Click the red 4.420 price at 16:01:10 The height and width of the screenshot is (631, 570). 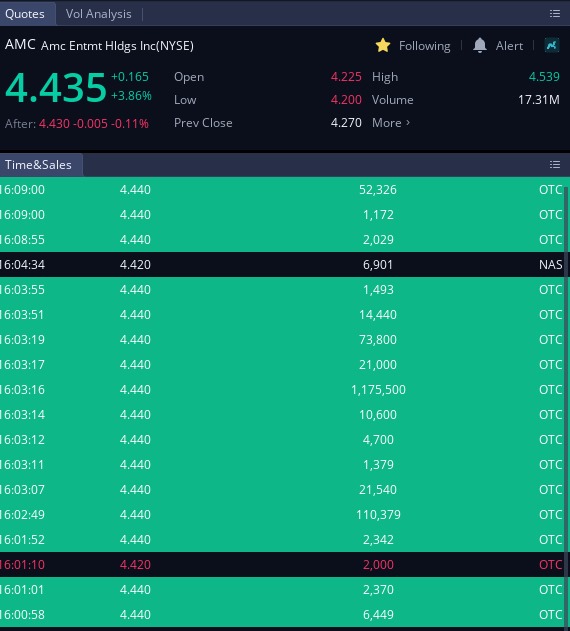tap(135, 564)
